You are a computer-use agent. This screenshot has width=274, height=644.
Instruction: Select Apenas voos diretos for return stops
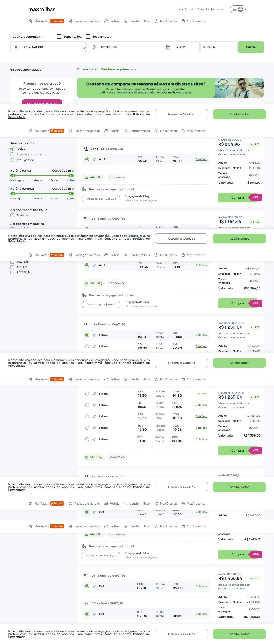point(12,155)
